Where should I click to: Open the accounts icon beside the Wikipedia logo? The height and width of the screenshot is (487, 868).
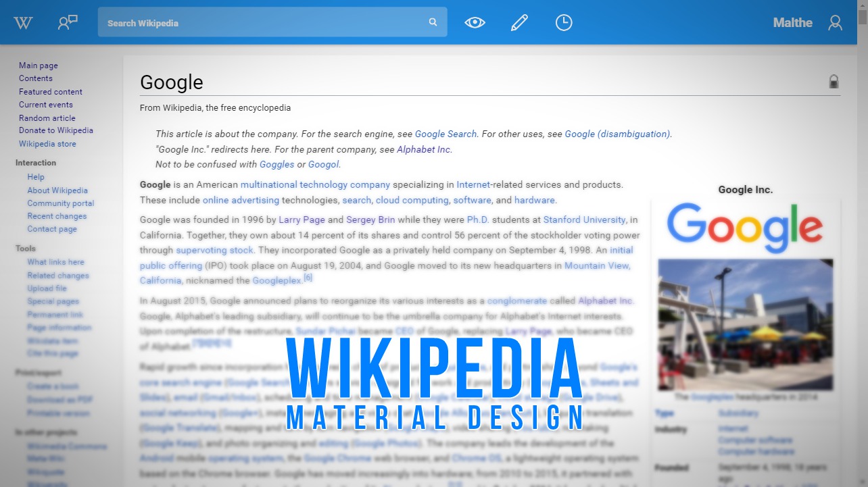[x=66, y=22]
